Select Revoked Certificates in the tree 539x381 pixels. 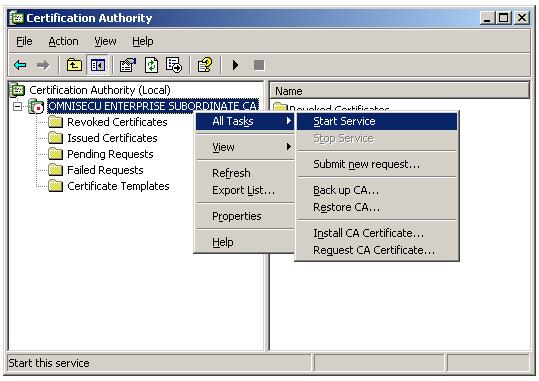tap(117, 122)
